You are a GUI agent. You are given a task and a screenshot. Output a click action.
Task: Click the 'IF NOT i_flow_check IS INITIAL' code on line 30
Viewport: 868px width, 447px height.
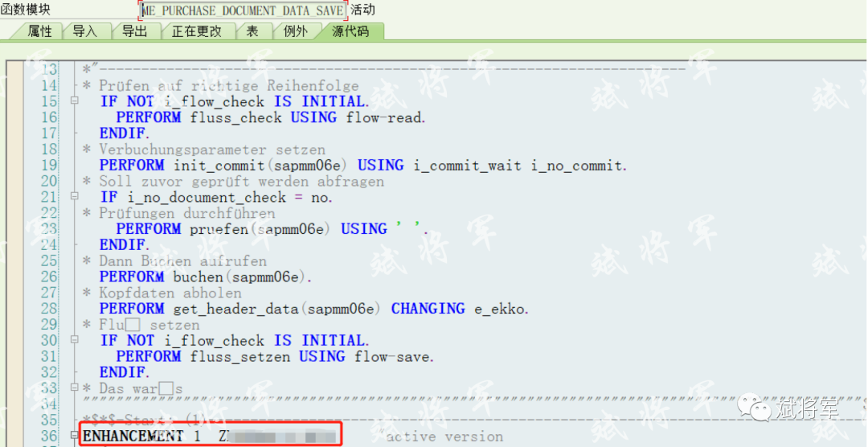[235, 341]
